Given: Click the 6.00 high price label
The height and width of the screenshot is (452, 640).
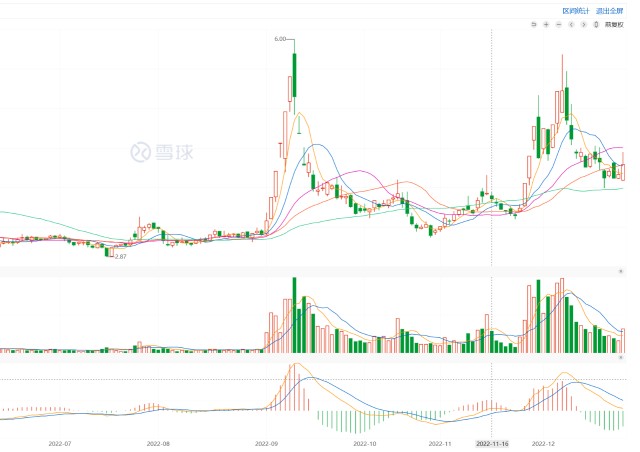Looking at the screenshot, I should coord(280,39).
